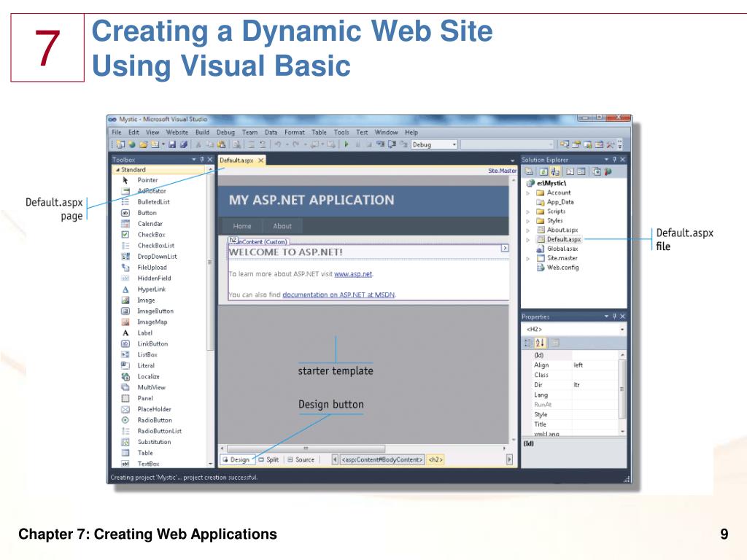The width and height of the screenshot is (747, 560).
Task: Click the Save All toolbar icon
Action: [183, 144]
